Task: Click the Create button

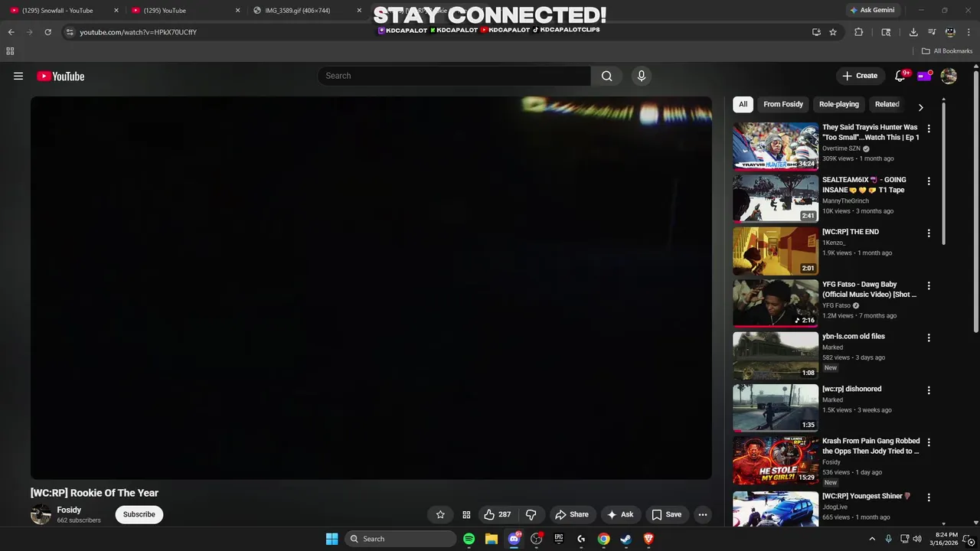Action: pos(860,76)
